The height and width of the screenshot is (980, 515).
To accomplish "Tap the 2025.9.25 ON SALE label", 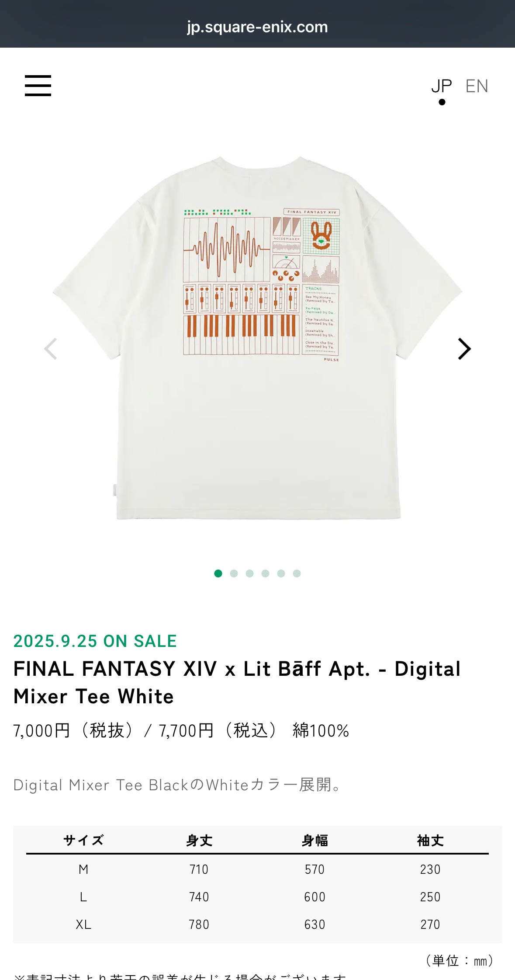I will [x=95, y=641].
